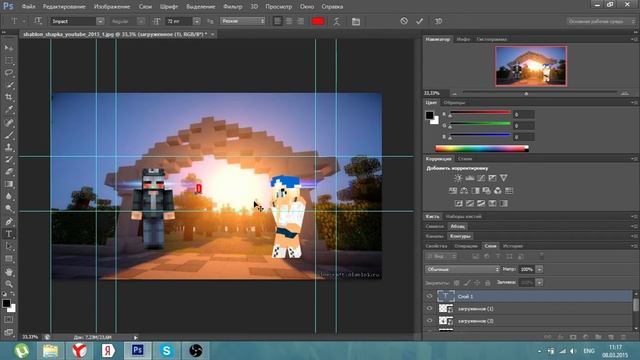Add a Brightness/Contrast adjustment
Viewport: 640px width, 360px height.
tap(458, 178)
